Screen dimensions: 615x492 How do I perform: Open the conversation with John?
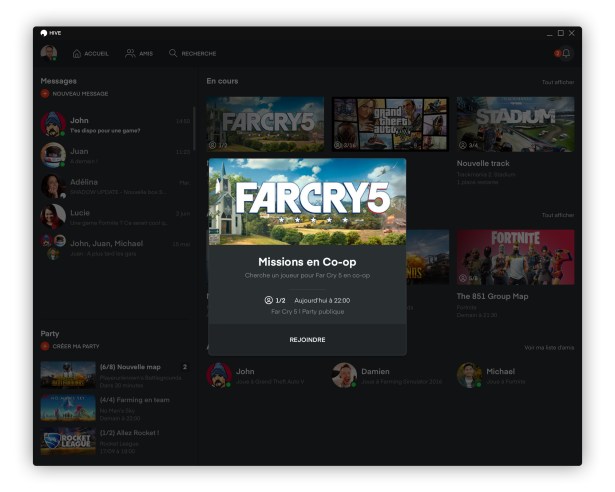coord(115,124)
